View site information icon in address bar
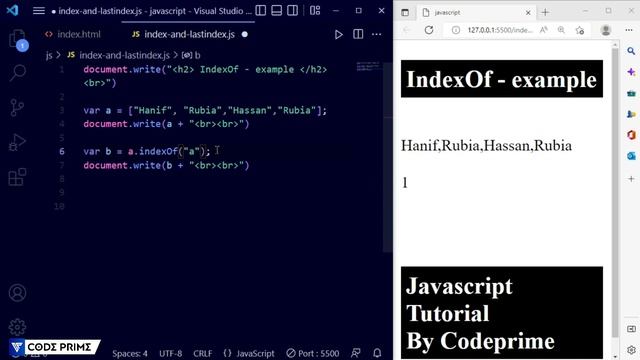The image size is (640, 360). (x=456, y=30)
